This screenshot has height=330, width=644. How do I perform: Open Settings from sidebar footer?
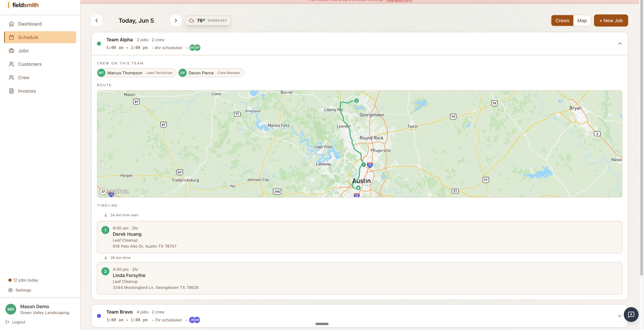[20, 290]
